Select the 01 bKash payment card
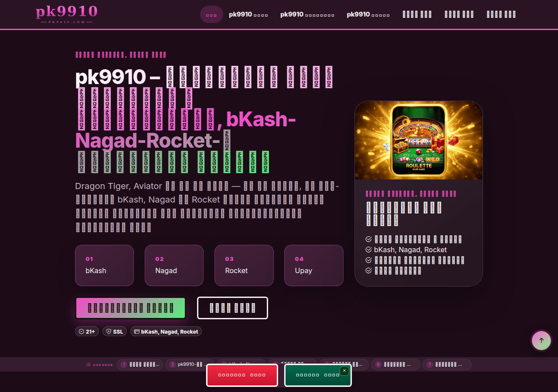558x392 pixels. pyautogui.click(x=104, y=265)
